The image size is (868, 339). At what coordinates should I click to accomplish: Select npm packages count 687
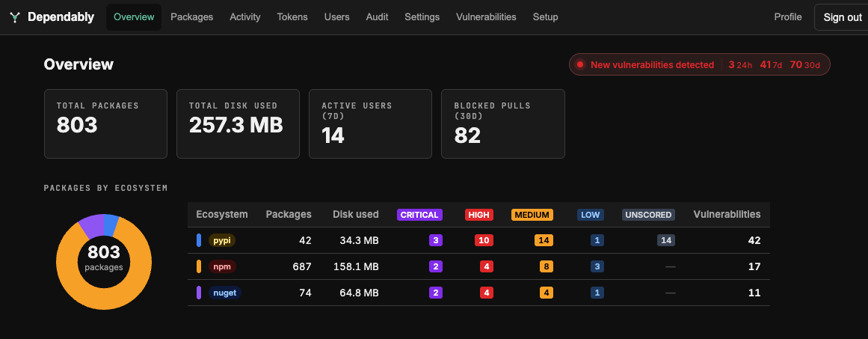point(302,266)
